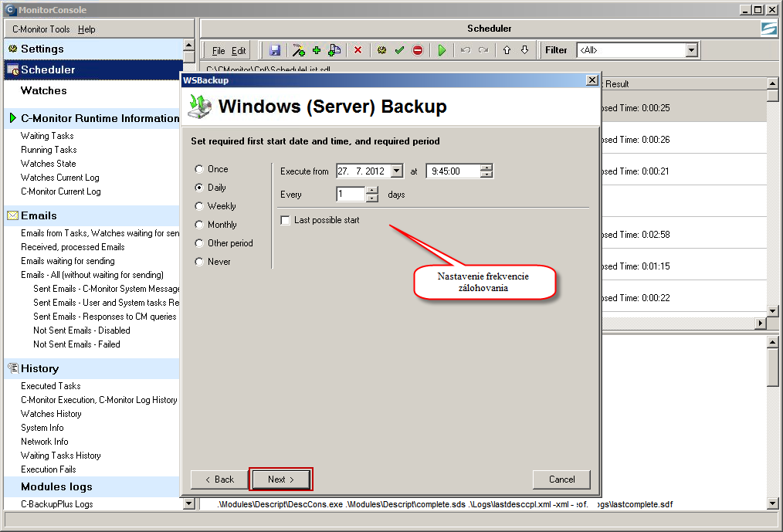
Task: Open System Info under History
Action: tap(42, 428)
